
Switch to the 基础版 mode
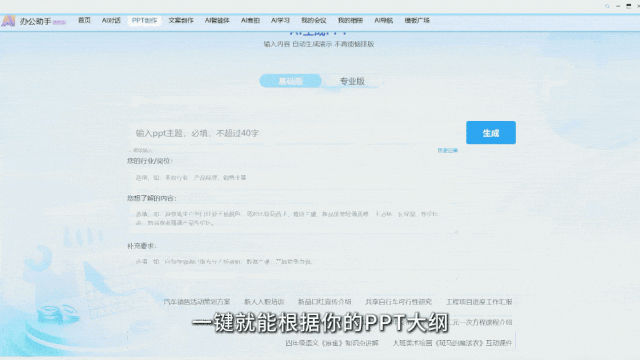point(291,81)
